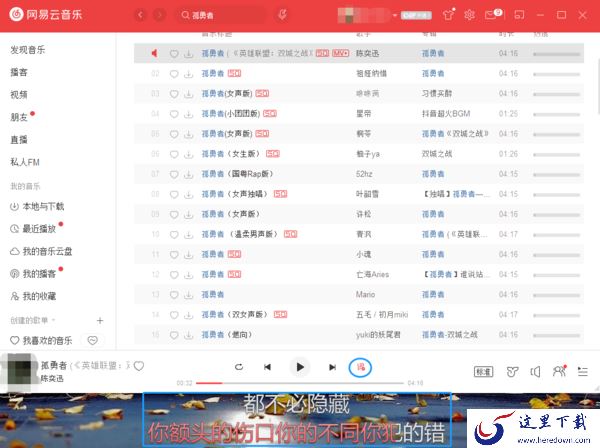Like the song by 祖娅纳惜 with heart

[x=174, y=74]
